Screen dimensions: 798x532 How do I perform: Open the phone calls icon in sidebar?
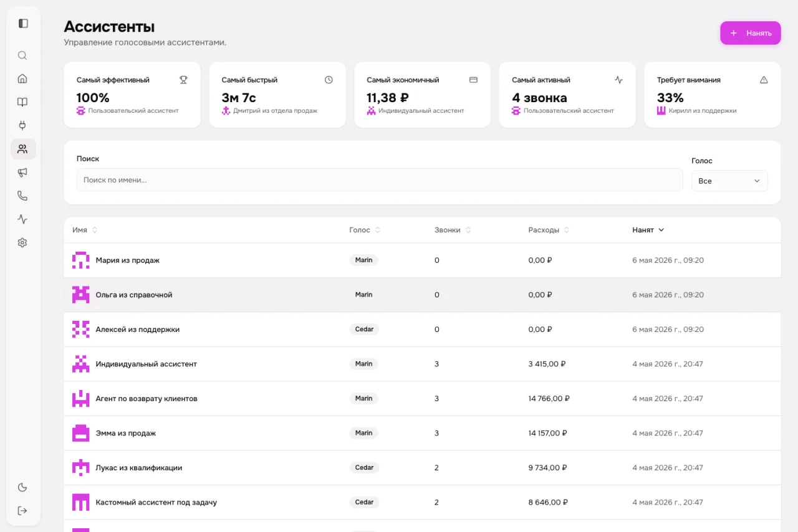pos(22,196)
